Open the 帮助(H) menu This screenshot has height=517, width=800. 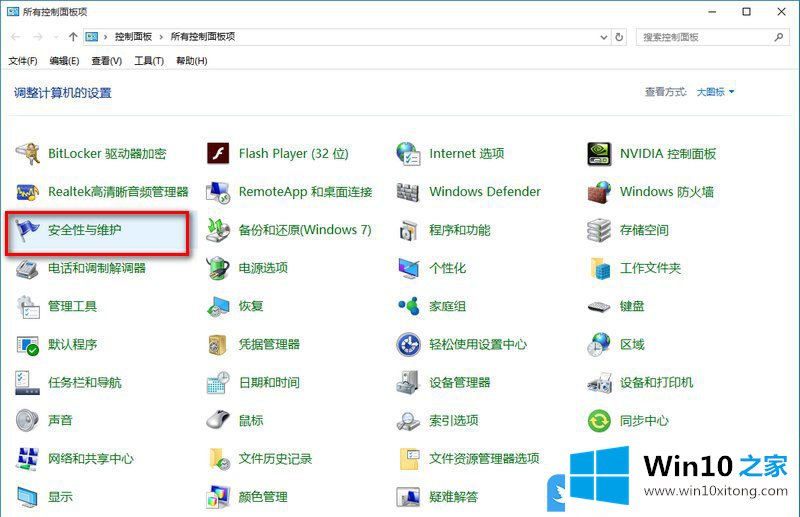192,61
